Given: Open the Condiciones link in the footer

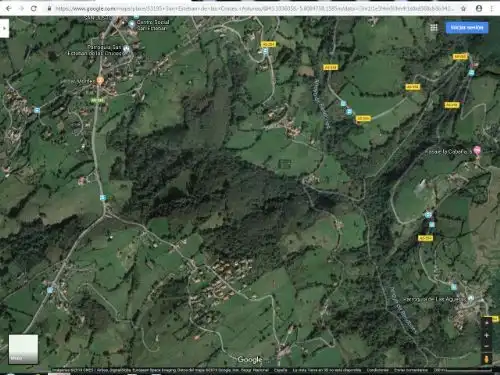Looking at the screenshot, I should [x=377, y=370].
